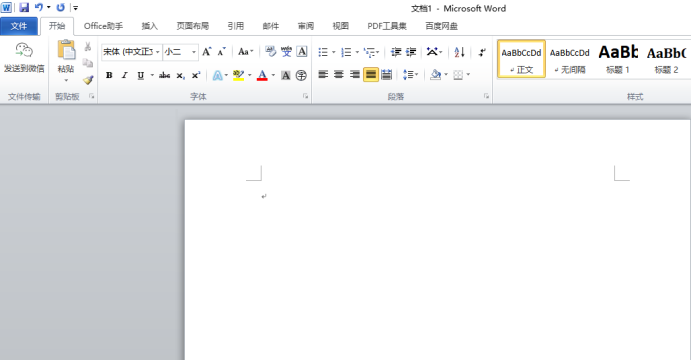Switch to the 审阅 tab
This screenshot has height=360, width=692.
pos(305,26)
